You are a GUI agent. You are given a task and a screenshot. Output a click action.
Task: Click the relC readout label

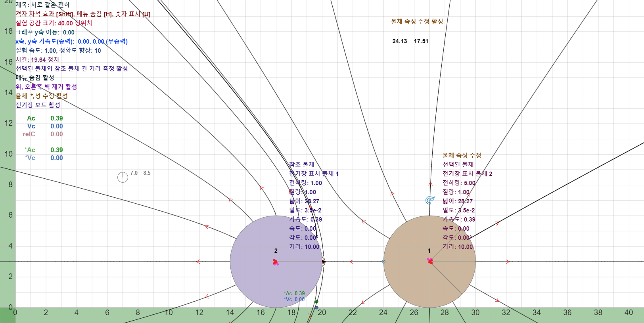click(29, 134)
